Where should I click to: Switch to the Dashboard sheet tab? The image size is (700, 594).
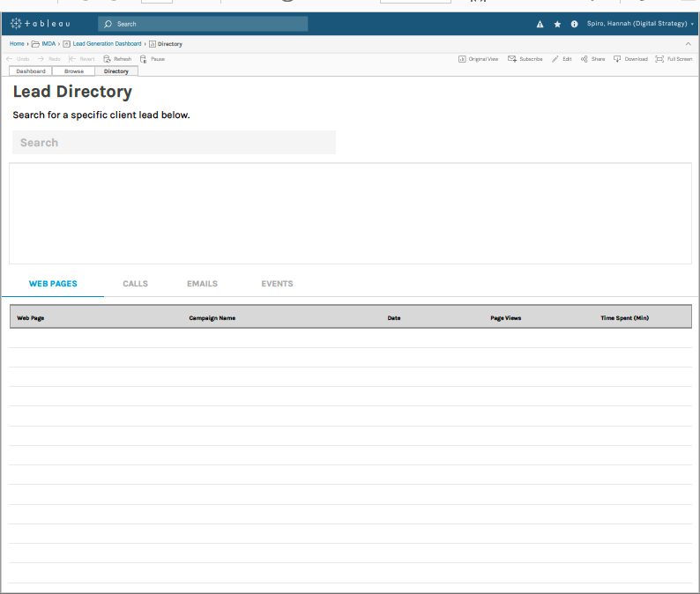click(31, 71)
